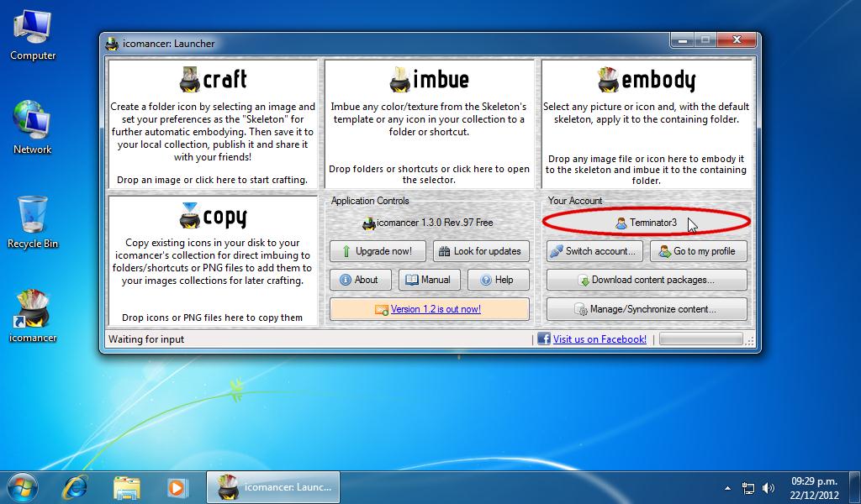
Task: Click the imbue panel to open selector
Action: [x=429, y=124]
